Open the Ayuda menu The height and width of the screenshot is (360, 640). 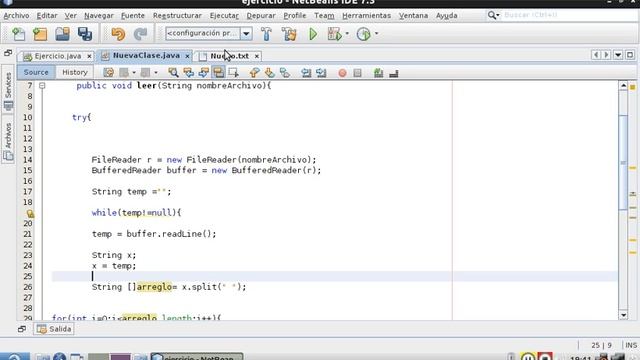pyautogui.click(x=447, y=16)
